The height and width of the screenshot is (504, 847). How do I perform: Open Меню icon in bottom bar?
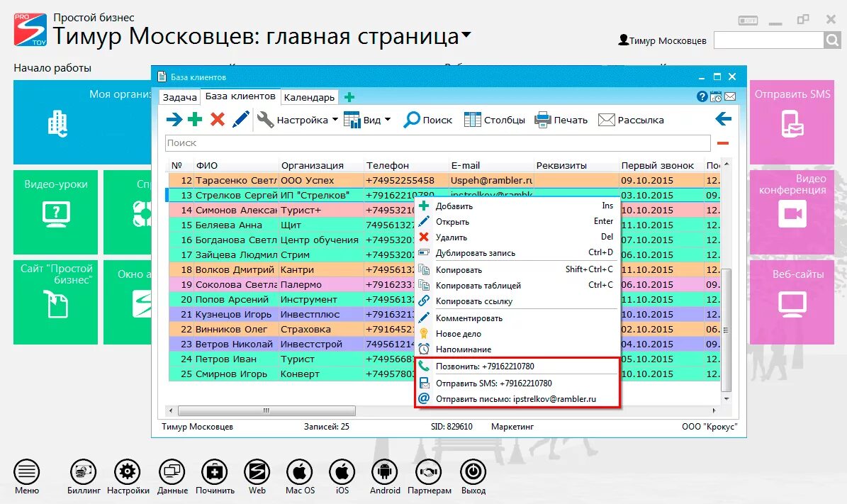(26, 472)
